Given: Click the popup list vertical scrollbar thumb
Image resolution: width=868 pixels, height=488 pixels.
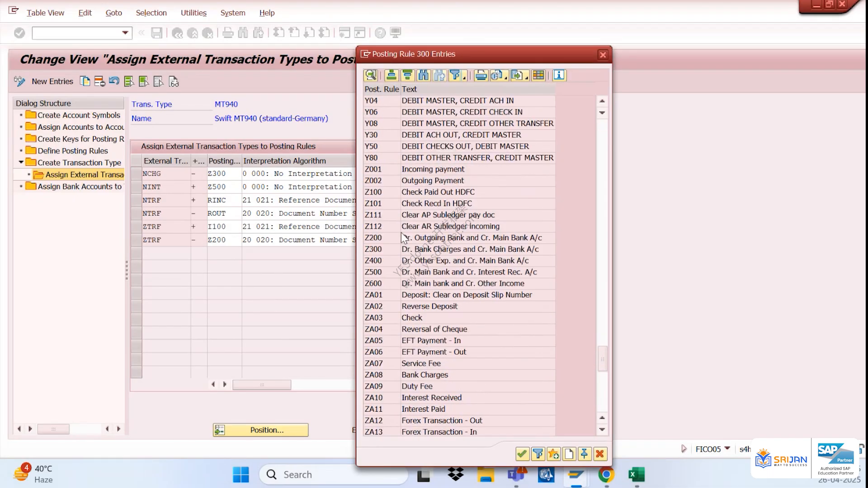Looking at the screenshot, I should tap(602, 359).
